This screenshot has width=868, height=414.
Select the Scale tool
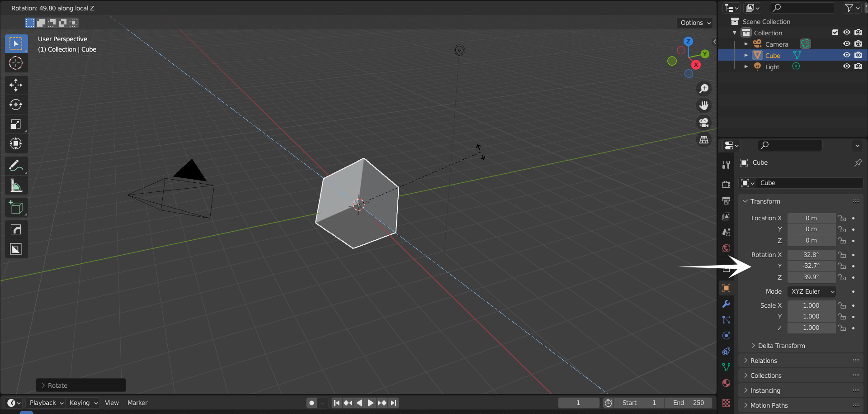click(x=16, y=124)
